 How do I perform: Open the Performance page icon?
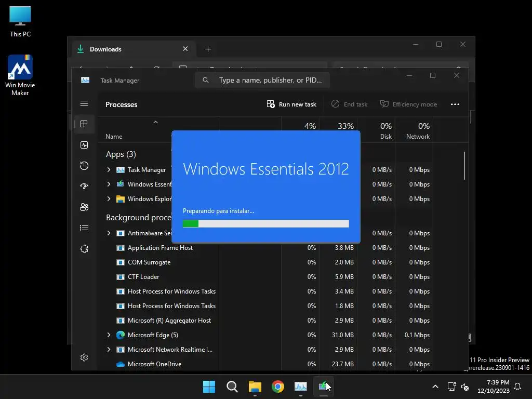click(x=84, y=145)
